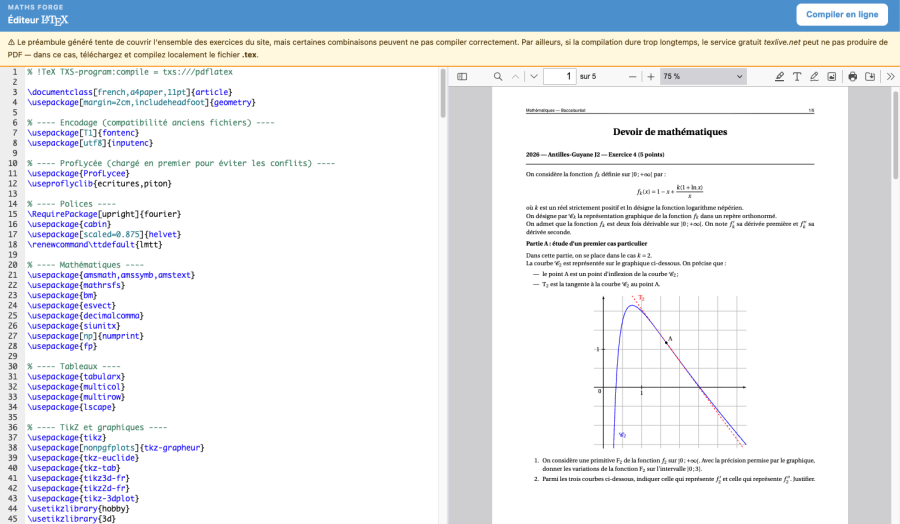Click the Devoir de mathématiques title in PDF
The width and height of the screenshot is (900, 524).
(x=670, y=132)
